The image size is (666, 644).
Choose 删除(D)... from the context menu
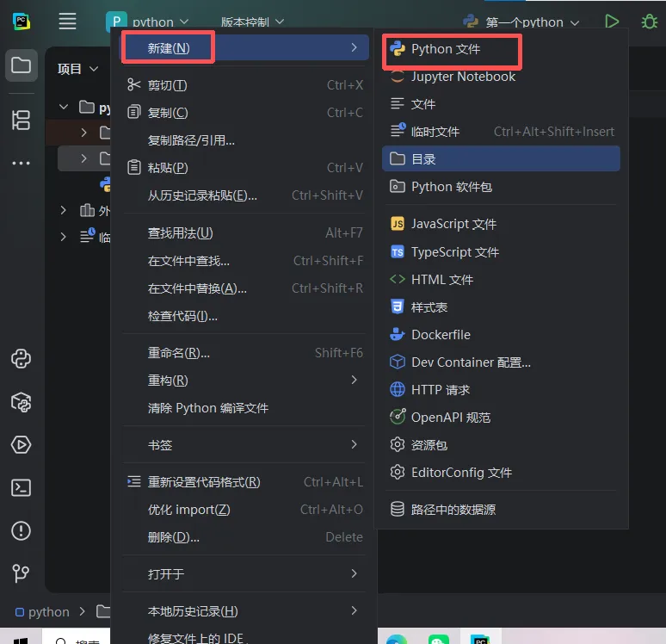pyautogui.click(x=244, y=537)
